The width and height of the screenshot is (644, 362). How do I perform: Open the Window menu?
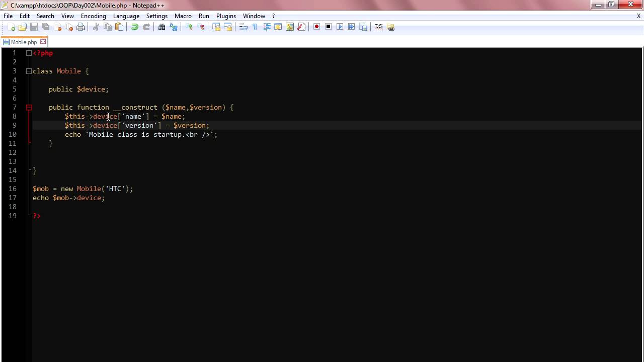pos(254,16)
